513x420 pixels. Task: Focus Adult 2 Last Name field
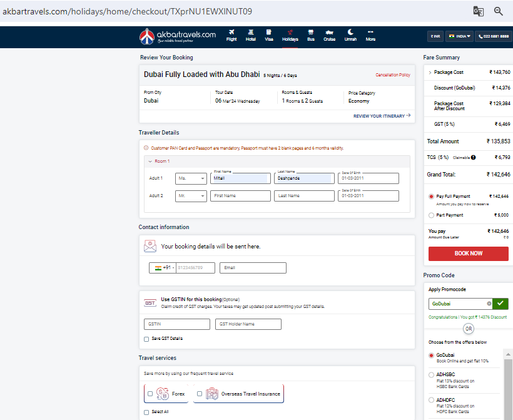304,196
